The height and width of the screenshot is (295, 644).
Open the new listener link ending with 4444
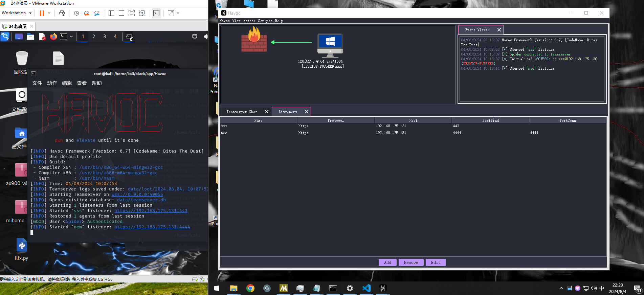[x=152, y=227]
